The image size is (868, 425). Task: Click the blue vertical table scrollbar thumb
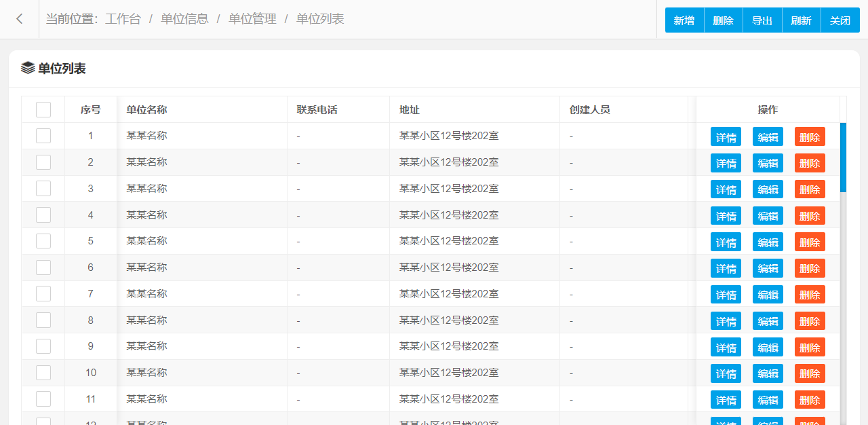843,158
